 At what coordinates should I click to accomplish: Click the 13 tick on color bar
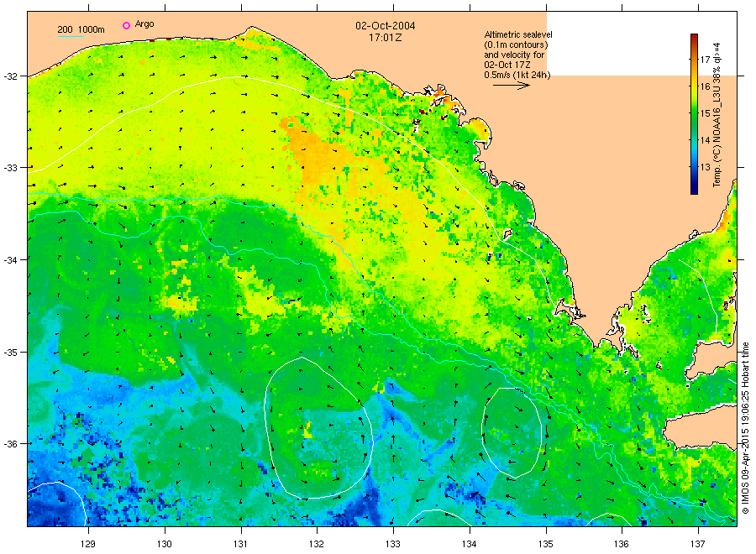[706, 167]
